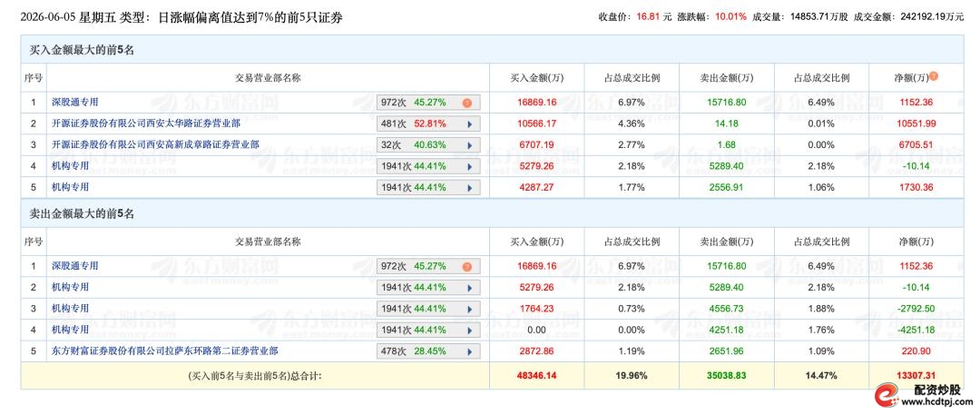Expand arrow in buy row 5 机构专用 box
This screenshot has height=415, width=980.
tap(470, 188)
